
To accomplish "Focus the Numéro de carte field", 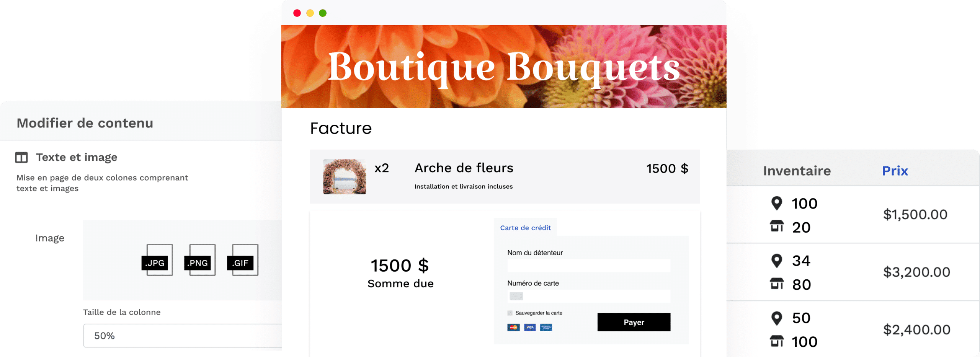I will [x=589, y=296].
